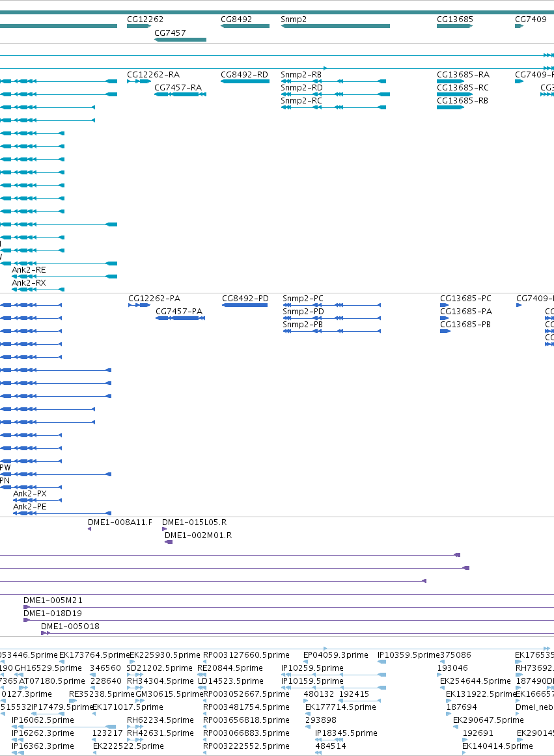
Task: Select the RE20844.5prime EST label
Action: (x=230, y=668)
